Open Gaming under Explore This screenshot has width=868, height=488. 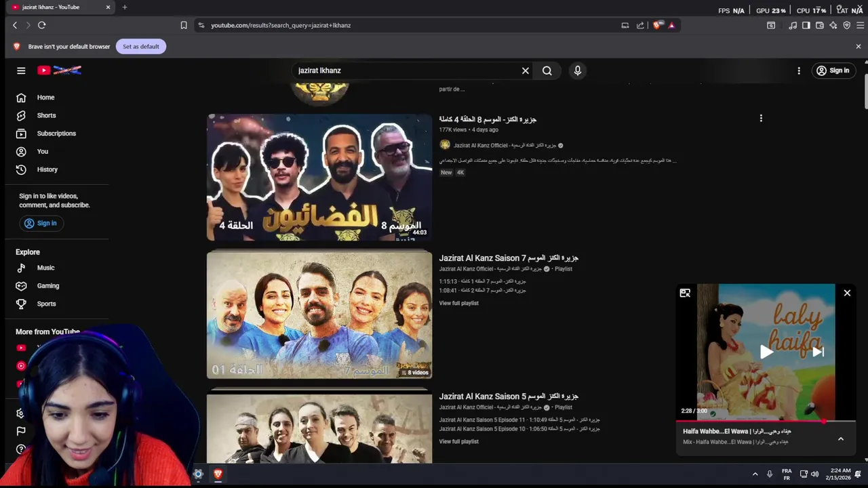[x=57, y=286]
